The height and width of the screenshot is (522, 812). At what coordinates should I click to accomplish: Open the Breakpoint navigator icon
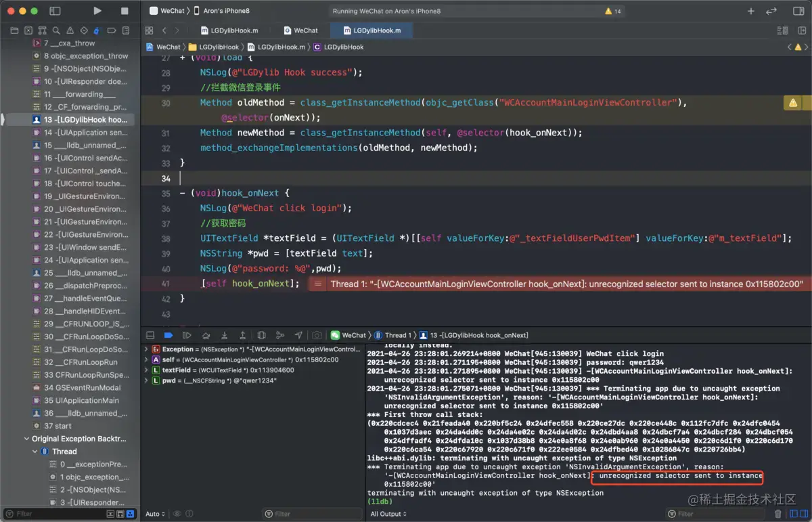pos(112,30)
